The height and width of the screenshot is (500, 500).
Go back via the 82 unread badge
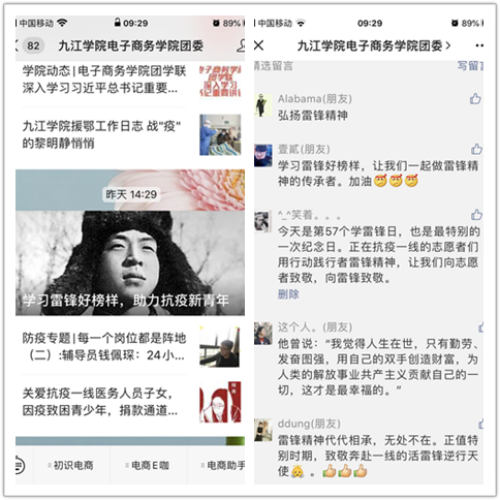[33, 46]
